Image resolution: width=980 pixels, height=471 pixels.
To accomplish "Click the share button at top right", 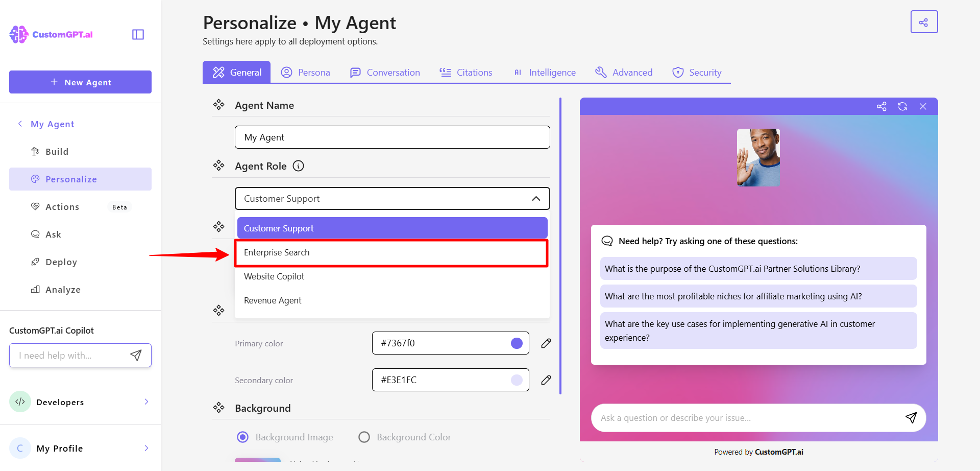I will (924, 22).
